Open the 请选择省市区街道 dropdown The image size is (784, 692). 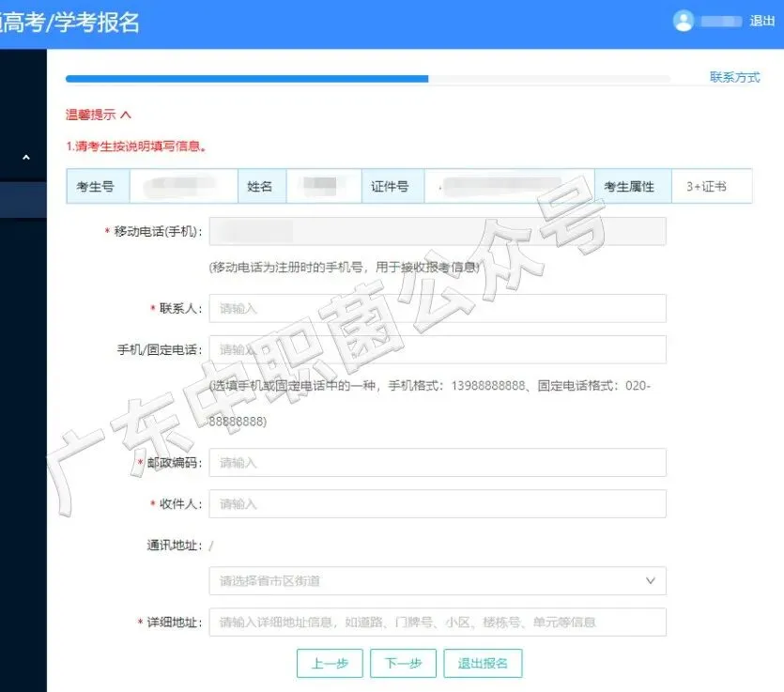coord(438,580)
